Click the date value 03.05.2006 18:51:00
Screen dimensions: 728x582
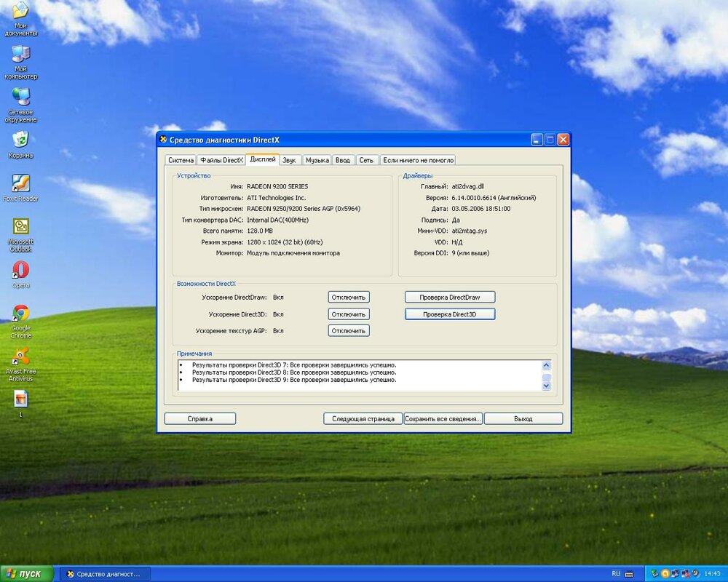481,209
